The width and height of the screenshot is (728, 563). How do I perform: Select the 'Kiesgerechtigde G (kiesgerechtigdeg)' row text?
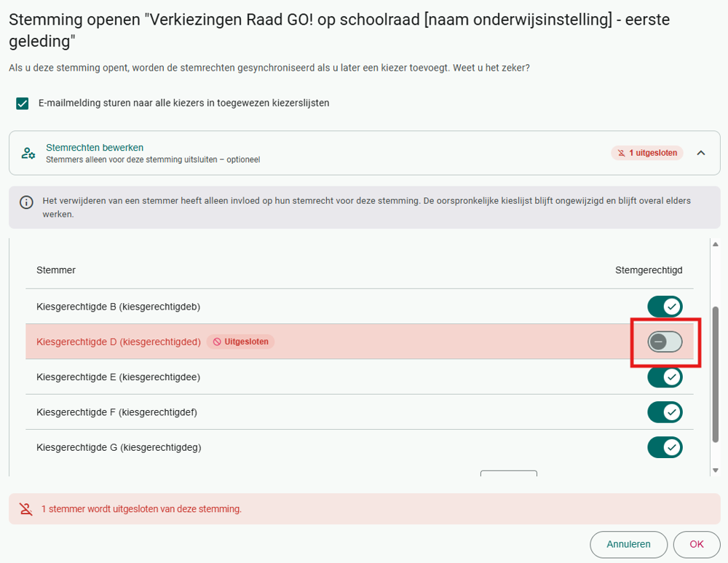(119, 447)
